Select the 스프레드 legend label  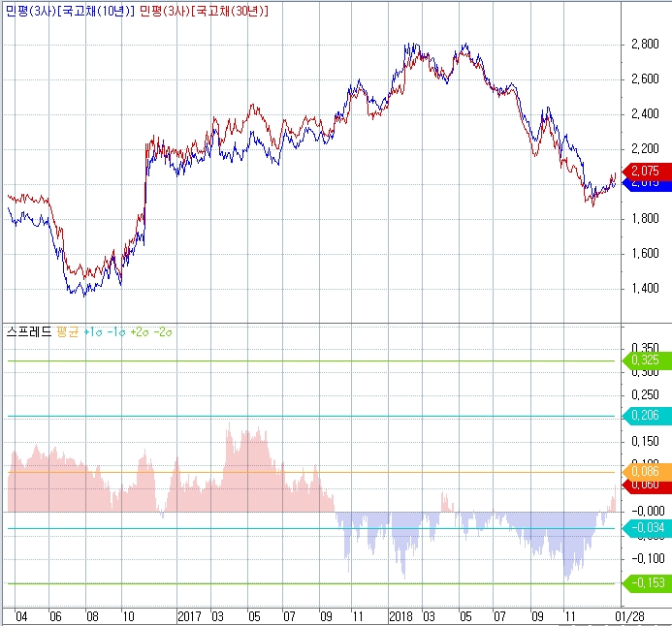tap(29, 332)
